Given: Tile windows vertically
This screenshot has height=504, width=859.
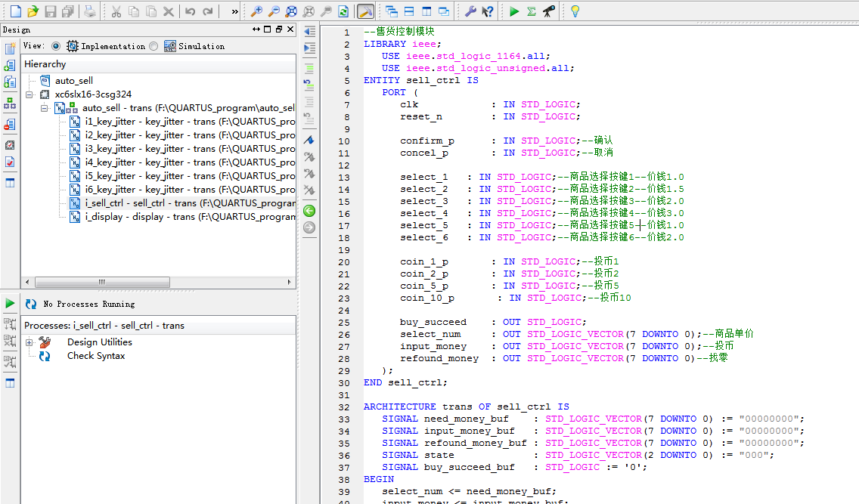Looking at the screenshot, I should [426, 11].
